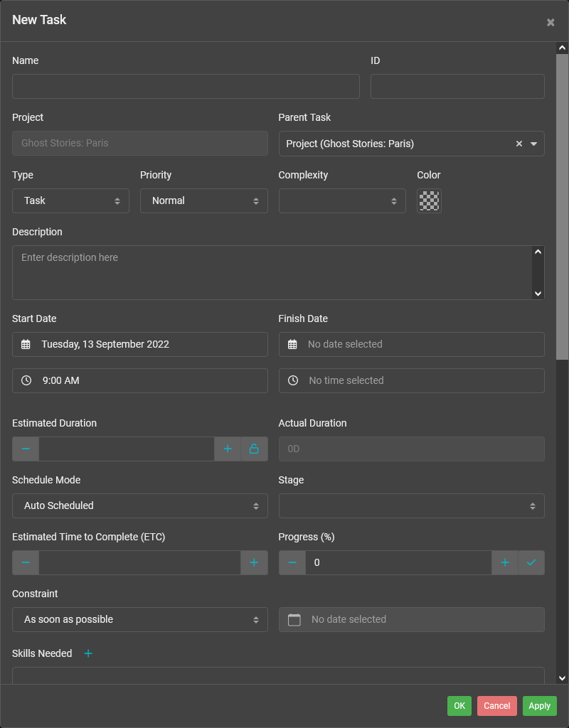569x728 pixels.
Task: Decrease the Progress percentage
Action: pos(292,562)
